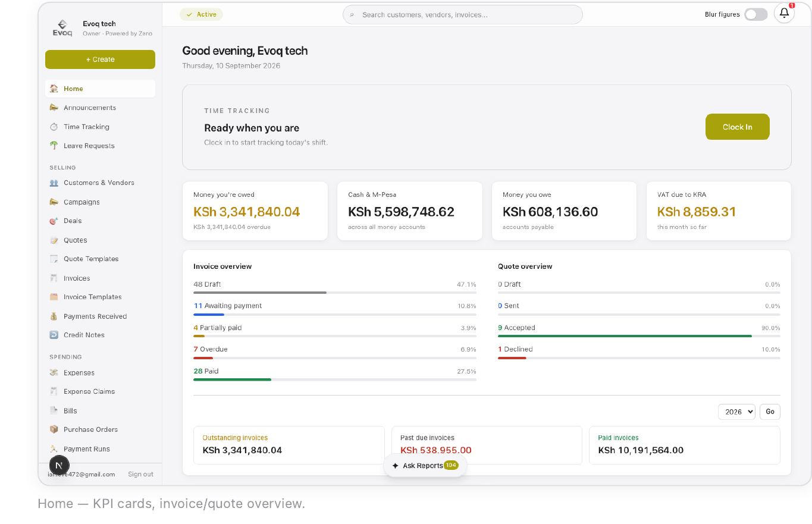Click the Invoices receipt icon

coord(54,278)
